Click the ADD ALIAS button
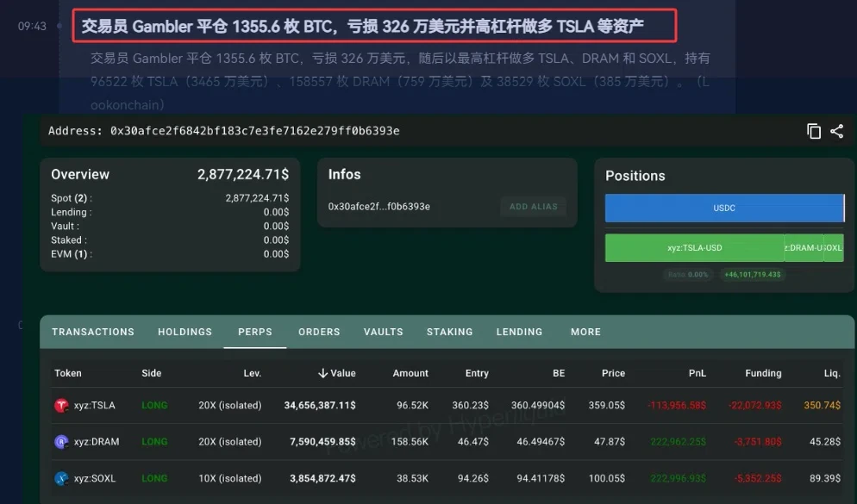857x504 pixels. (534, 207)
